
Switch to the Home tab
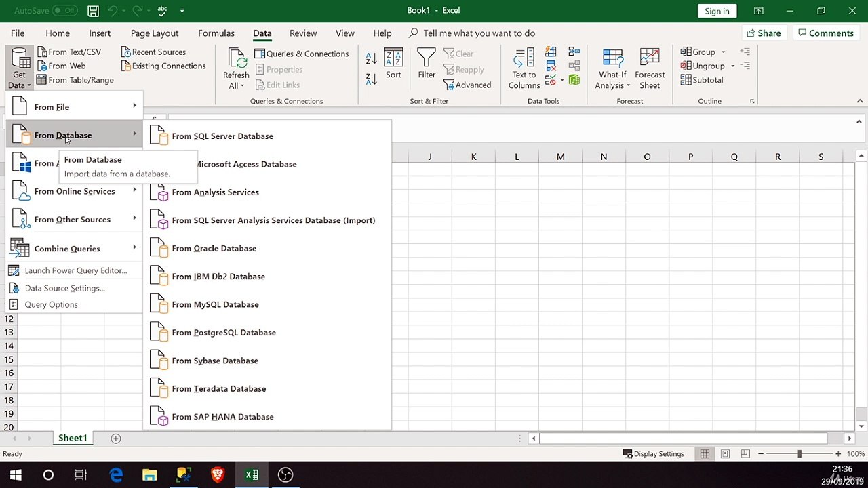coord(58,33)
